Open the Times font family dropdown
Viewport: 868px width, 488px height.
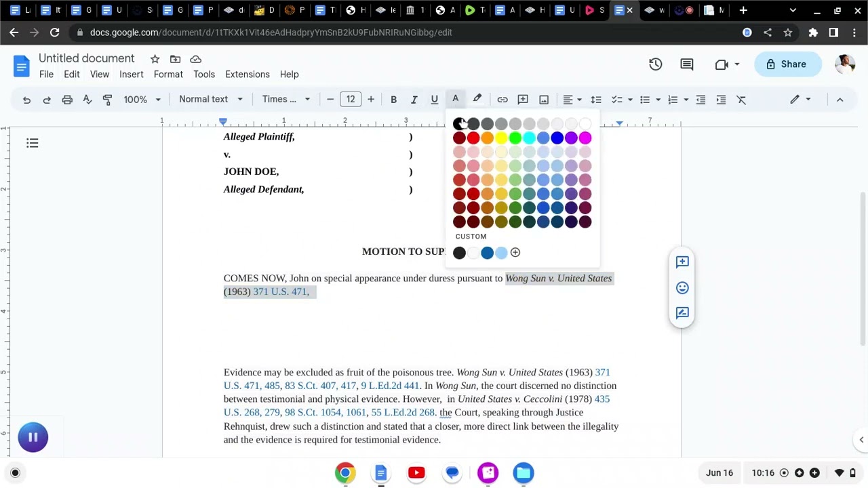(x=285, y=100)
